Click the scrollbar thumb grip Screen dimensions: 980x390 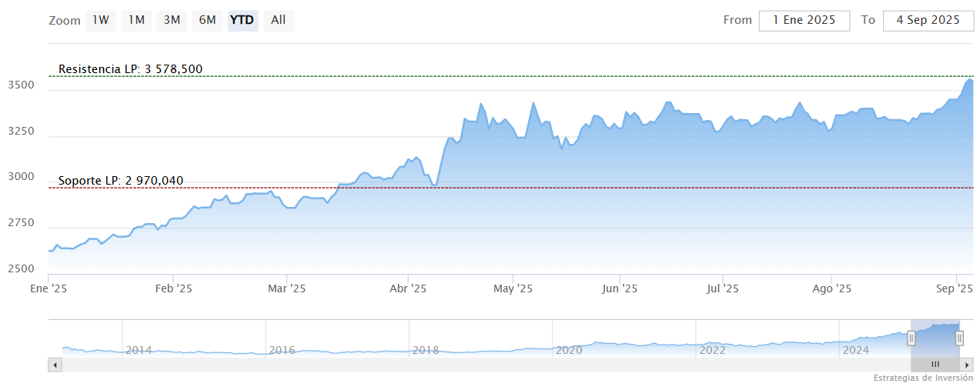pyautogui.click(x=935, y=365)
